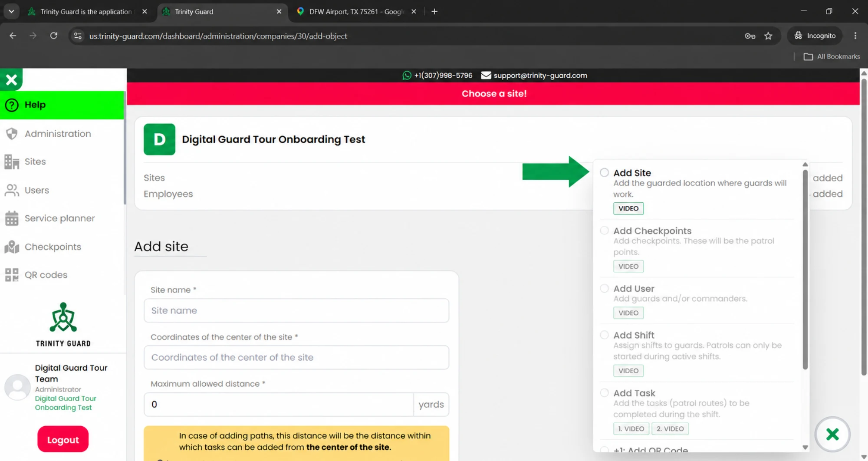
Task: Close the DFW Airport tab
Action: coord(414,12)
